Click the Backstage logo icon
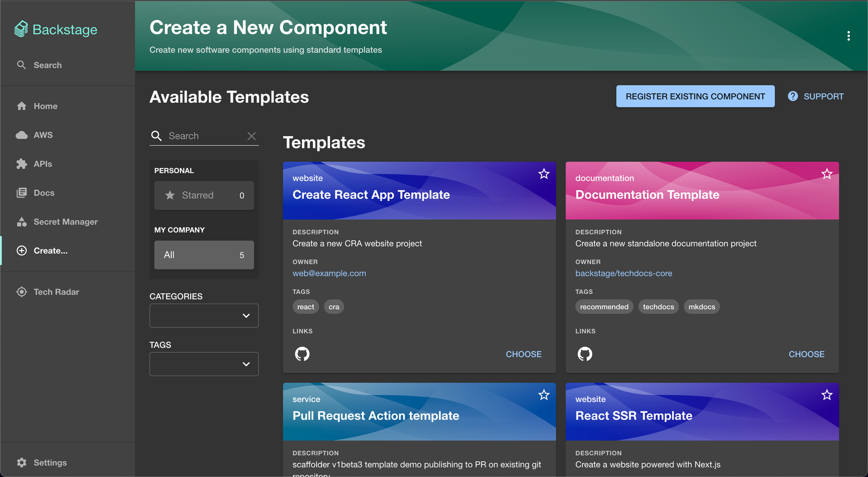The width and height of the screenshot is (868, 477). [21, 29]
